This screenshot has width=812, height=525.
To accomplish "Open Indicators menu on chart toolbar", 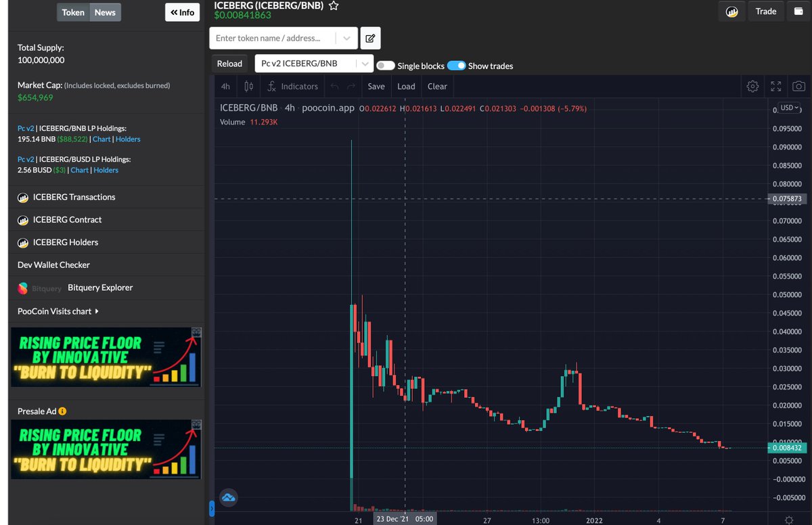I will pyautogui.click(x=292, y=86).
